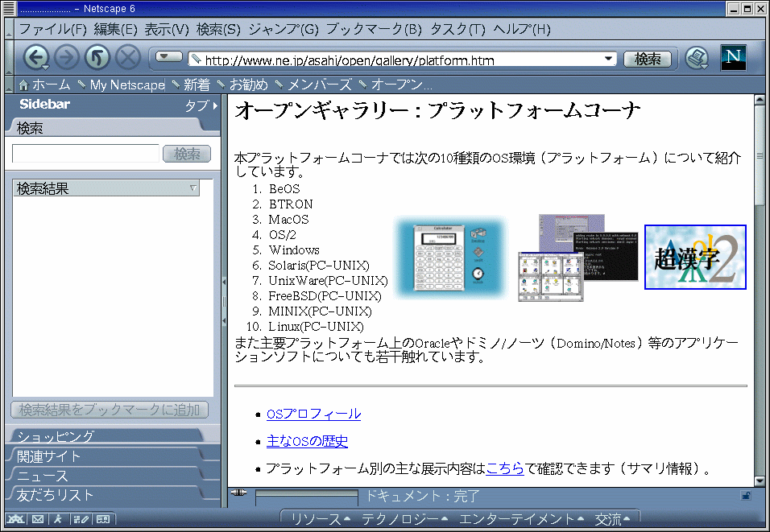The width and height of the screenshot is (770, 532).
Task: Open the dropdown button left of URL field
Action: pyautogui.click(x=169, y=57)
